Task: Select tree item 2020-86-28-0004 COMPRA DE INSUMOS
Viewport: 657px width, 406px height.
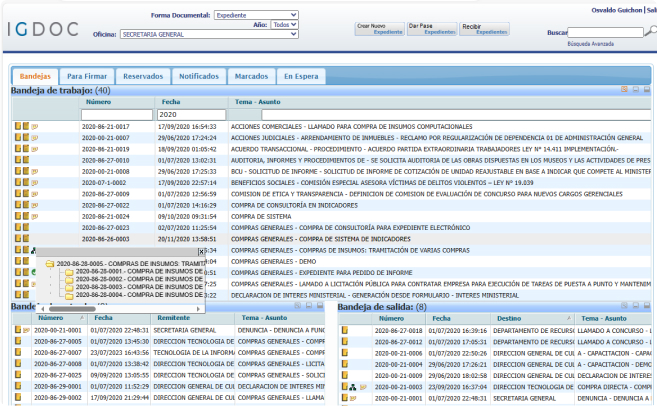Action: (139, 295)
